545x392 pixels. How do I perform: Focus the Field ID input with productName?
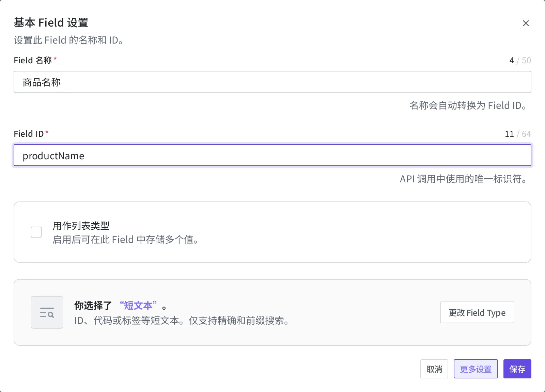pyautogui.click(x=272, y=156)
